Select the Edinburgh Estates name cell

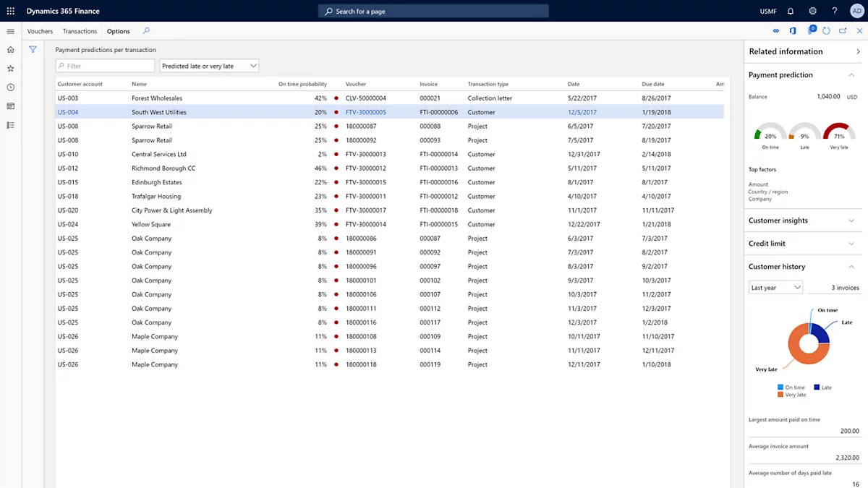pyautogui.click(x=157, y=182)
